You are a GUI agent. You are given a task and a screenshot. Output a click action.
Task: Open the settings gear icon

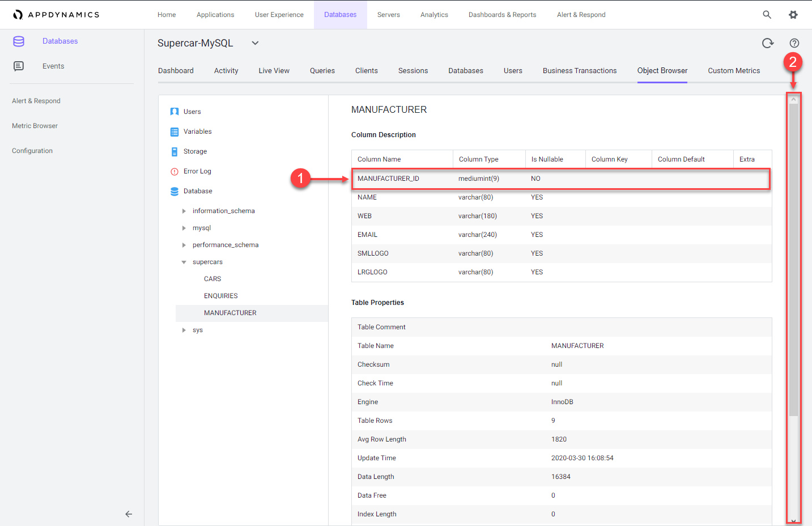[x=793, y=15]
